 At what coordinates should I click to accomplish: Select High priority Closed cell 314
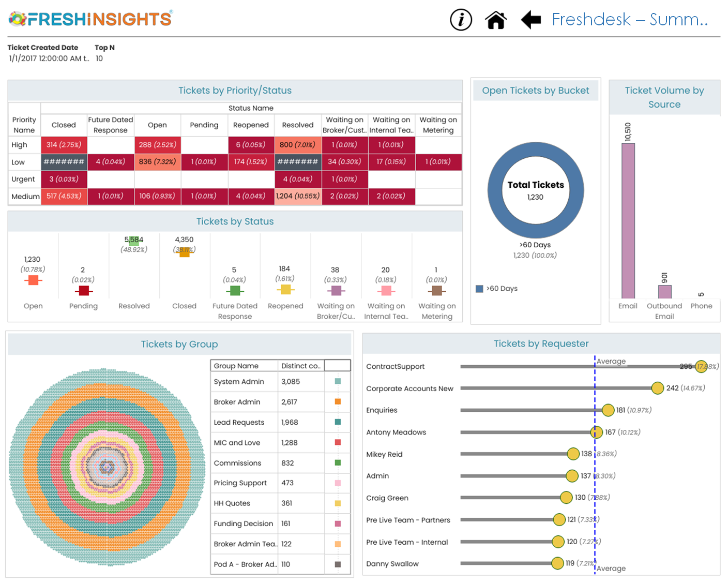point(64,145)
